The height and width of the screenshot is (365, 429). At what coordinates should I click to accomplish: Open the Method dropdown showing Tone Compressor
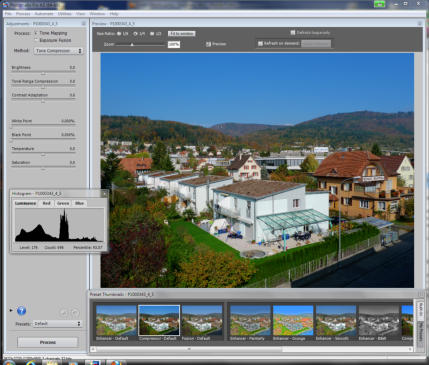click(58, 51)
